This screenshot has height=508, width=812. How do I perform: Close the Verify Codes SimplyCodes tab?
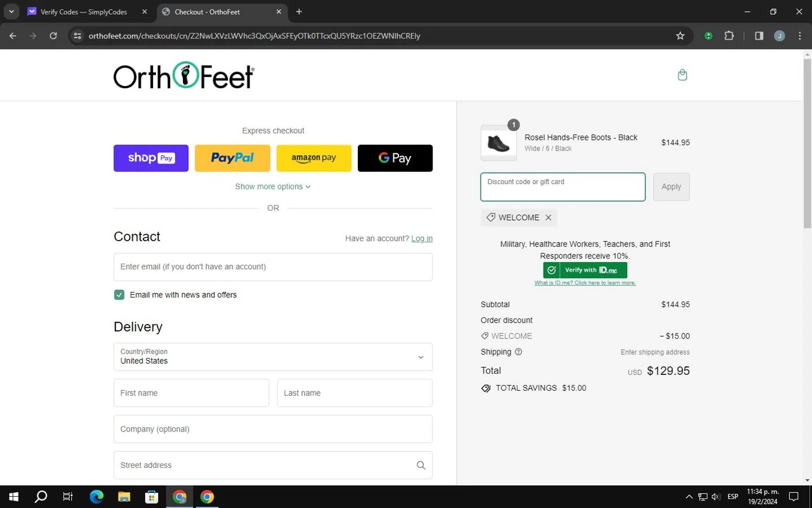tap(145, 11)
